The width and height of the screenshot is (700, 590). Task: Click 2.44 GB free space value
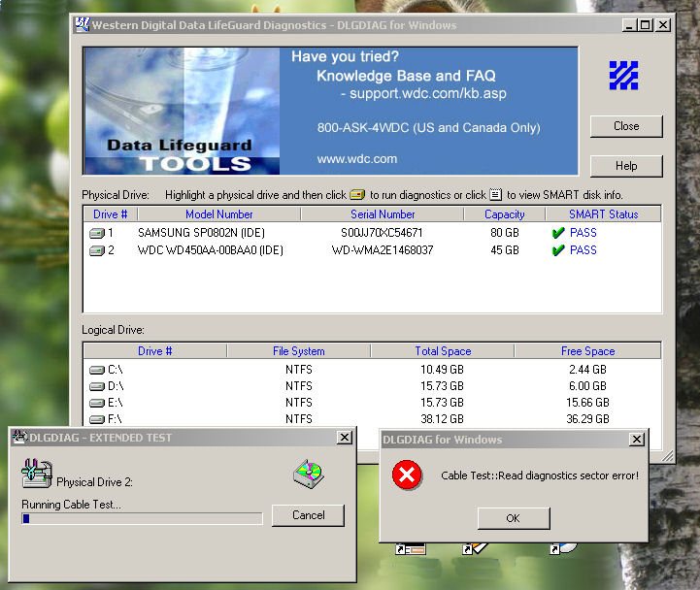click(x=587, y=370)
